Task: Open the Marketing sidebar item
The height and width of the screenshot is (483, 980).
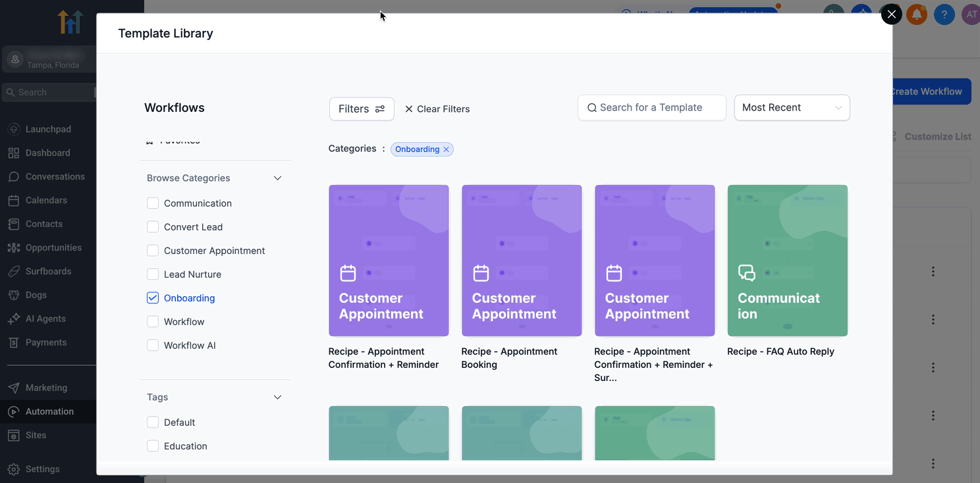Action: coord(46,388)
